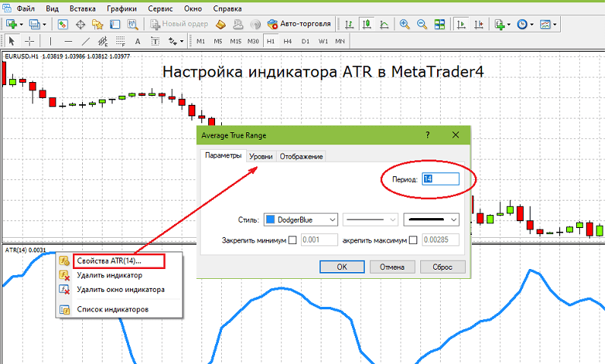
Task: Click the add Indicators icon
Action: click(x=499, y=24)
